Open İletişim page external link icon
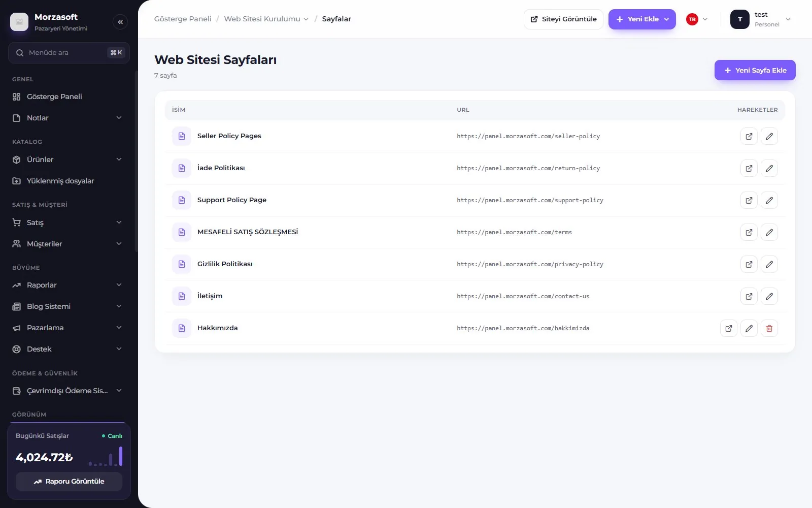 pyautogui.click(x=749, y=296)
